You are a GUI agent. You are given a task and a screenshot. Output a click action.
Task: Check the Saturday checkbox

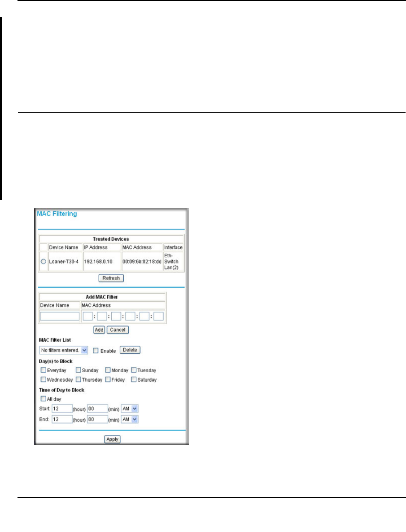134,379
